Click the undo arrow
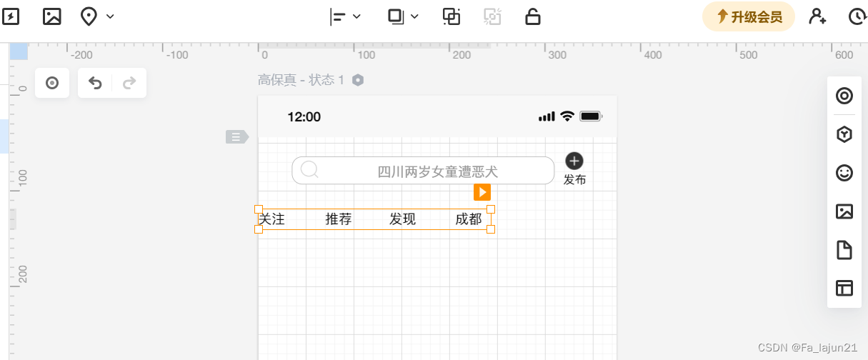 tap(95, 83)
